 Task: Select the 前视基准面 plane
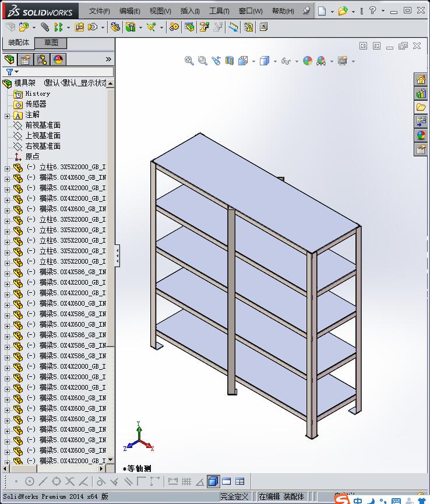43,125
